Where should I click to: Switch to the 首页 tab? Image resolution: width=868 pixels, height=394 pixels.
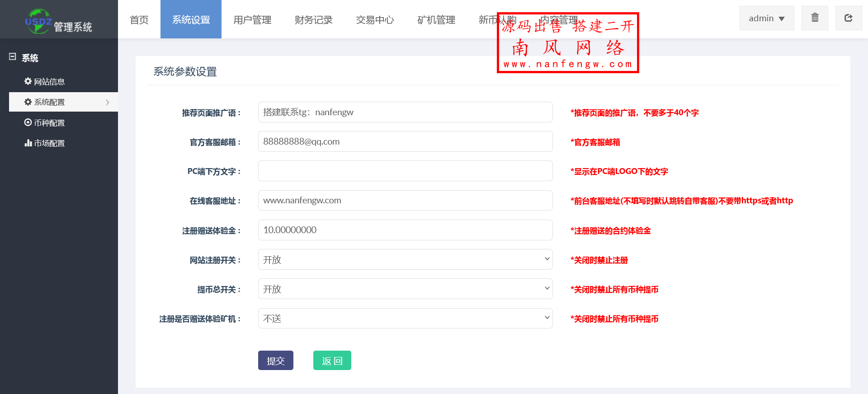coord(139,20)
